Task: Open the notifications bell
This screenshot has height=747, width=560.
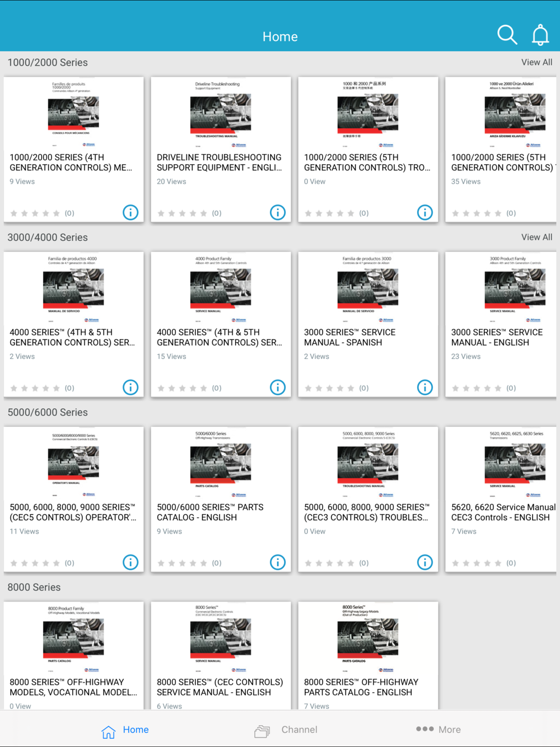Action: [540, 35]
